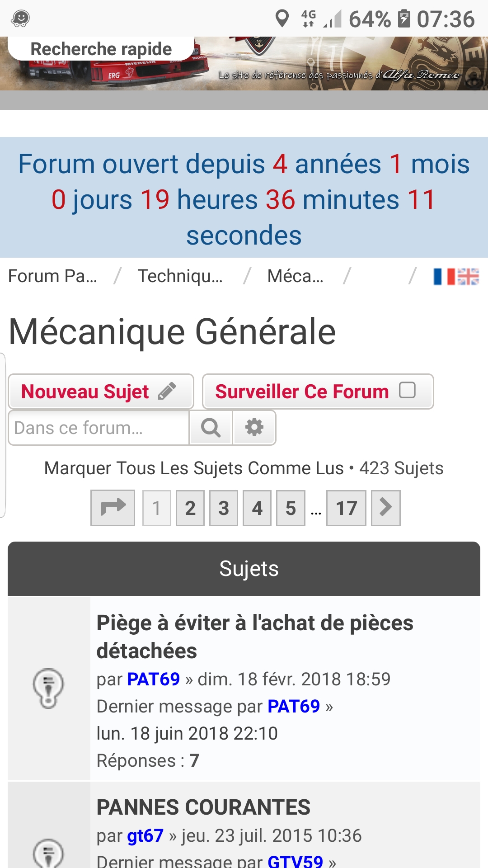The image size is (488, 868).
Task: Tap the jump-to-page arrow icon
Action: click(113, 508)
